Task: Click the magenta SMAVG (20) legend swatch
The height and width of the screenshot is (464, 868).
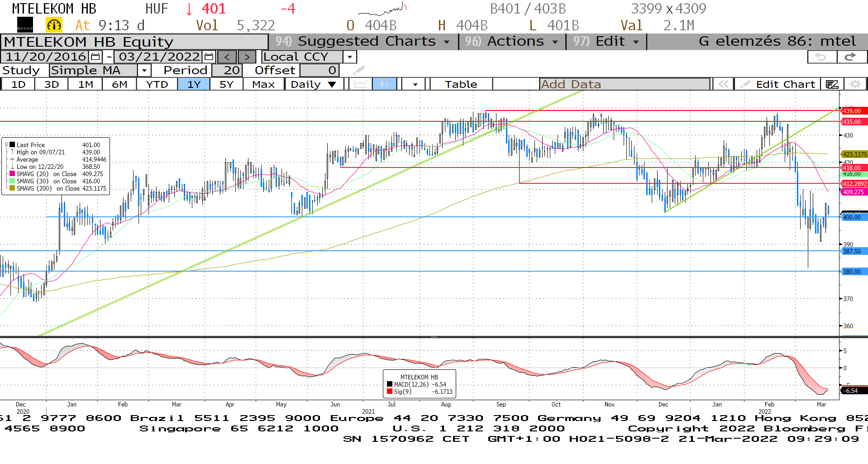Action: (12, 174)
